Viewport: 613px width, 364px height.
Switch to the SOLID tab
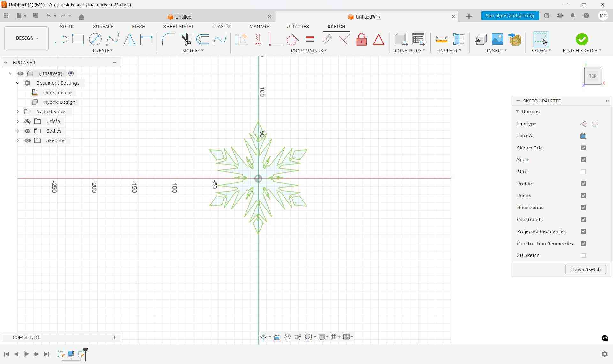pos(66,27)
